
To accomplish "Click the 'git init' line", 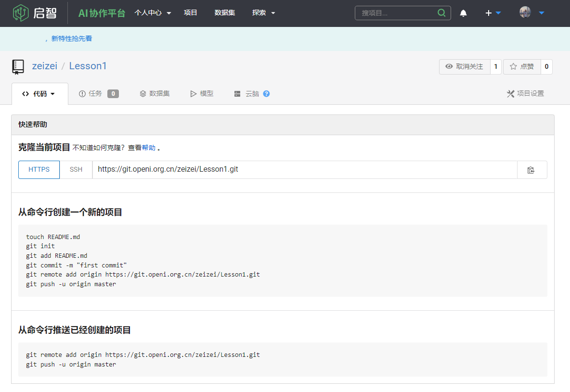I will pos(40,246).
